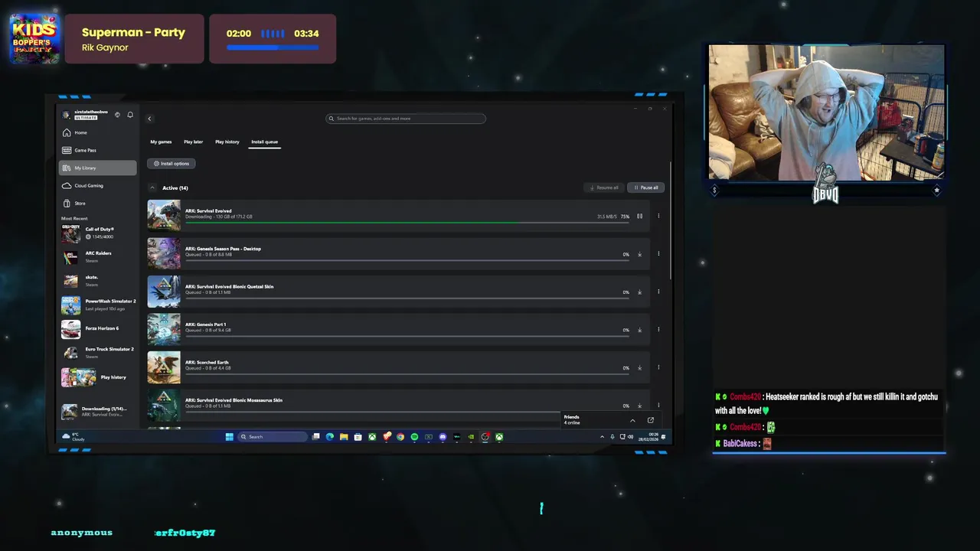
Task: Open Home in Xbox app sidebar
Action: pos(98,132)
